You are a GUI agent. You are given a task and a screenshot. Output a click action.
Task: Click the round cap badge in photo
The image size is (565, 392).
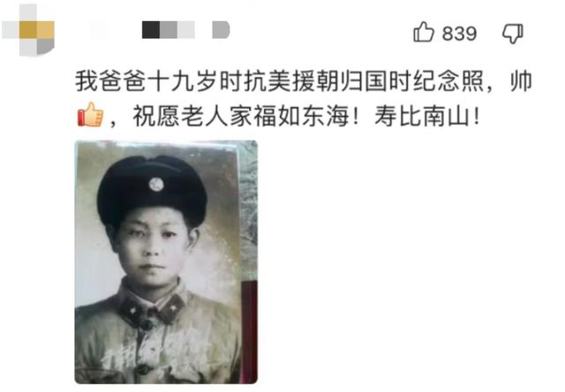156,185
